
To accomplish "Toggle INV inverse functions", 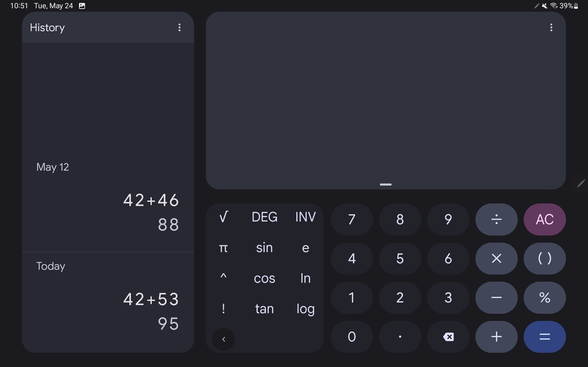I will click(305, 217).
